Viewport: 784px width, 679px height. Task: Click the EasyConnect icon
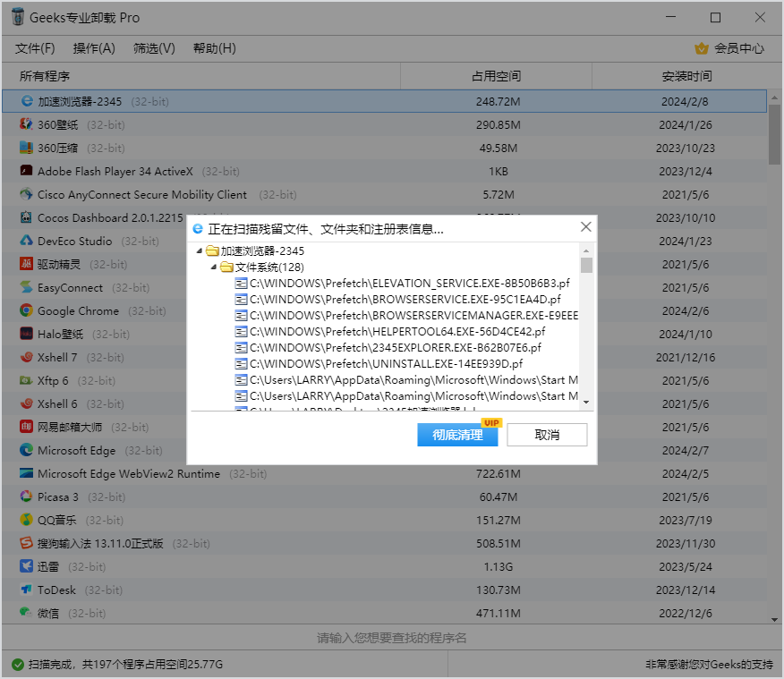click(26, 287)
